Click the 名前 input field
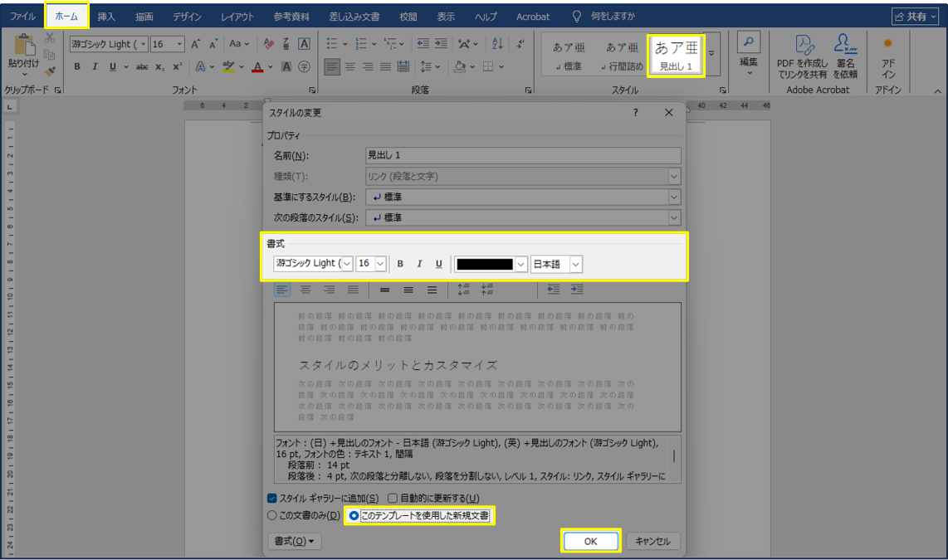Image resolution: width=948 pixels, height=560 pixels. pos(523,155)
